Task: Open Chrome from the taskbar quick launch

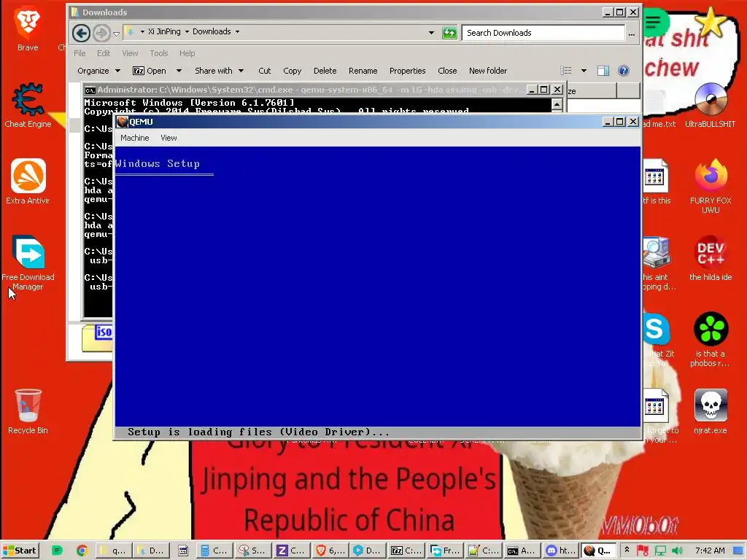Action: coord(82,551)
